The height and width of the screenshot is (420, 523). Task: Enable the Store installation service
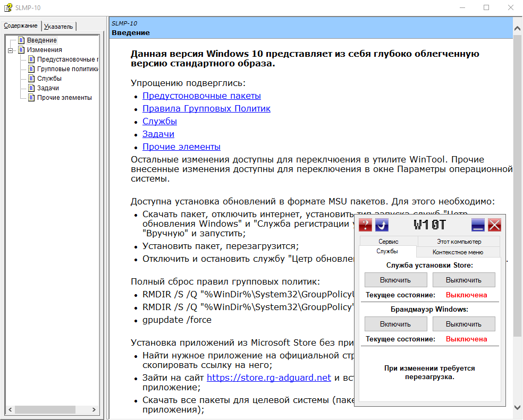[x=395, y=280]
